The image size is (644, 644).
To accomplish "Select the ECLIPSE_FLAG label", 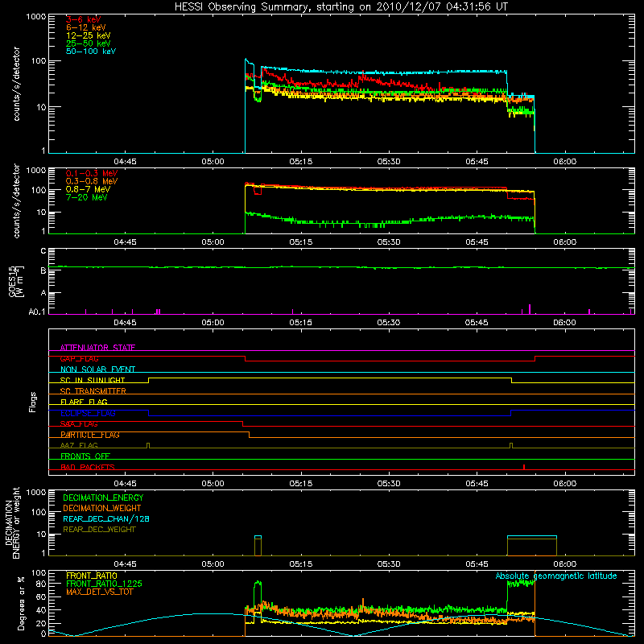I will (88, 413).
